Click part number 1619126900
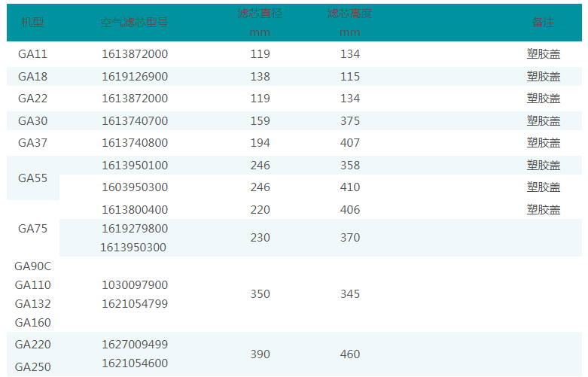 135,77
